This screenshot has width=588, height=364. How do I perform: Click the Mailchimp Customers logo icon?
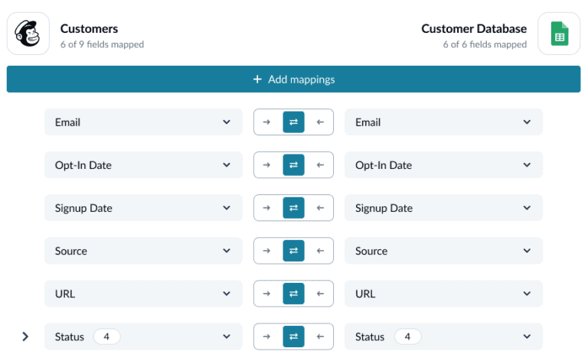pos(28,34)
